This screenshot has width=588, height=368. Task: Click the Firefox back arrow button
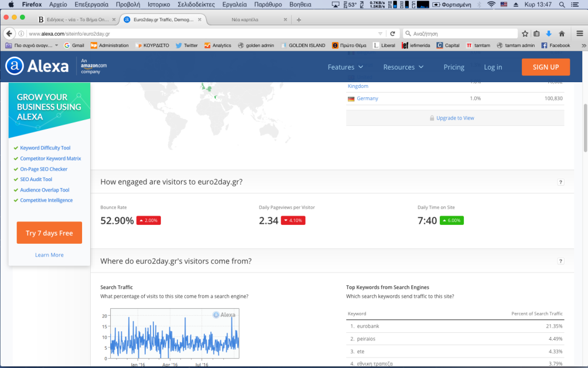click(x=9, y=33)
